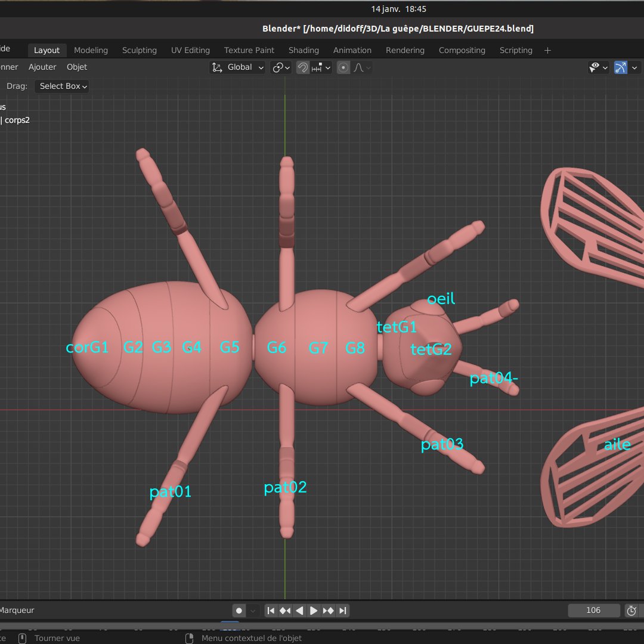644x644 pixels.
Task: Toggle proportional editing in the header
Action: point(343,67)
